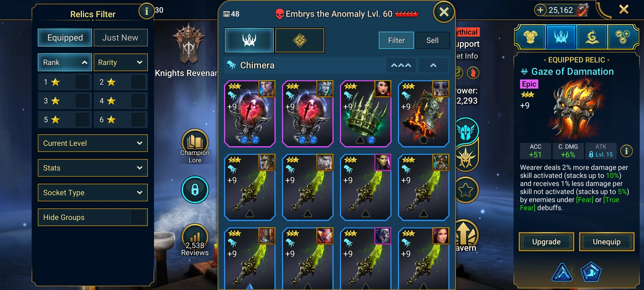Select the armor artifacts tab icon
Screen dimensions: 644x290
(530, 37)
